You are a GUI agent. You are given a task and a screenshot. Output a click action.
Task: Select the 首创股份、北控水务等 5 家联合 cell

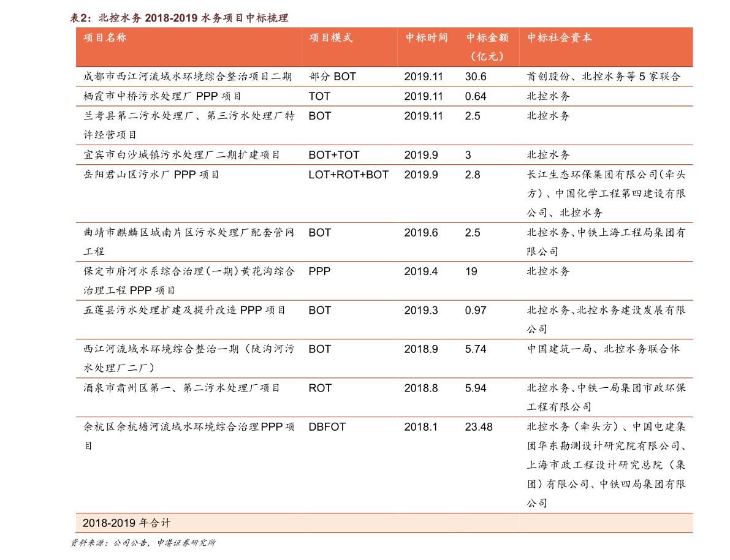point(603,77)
